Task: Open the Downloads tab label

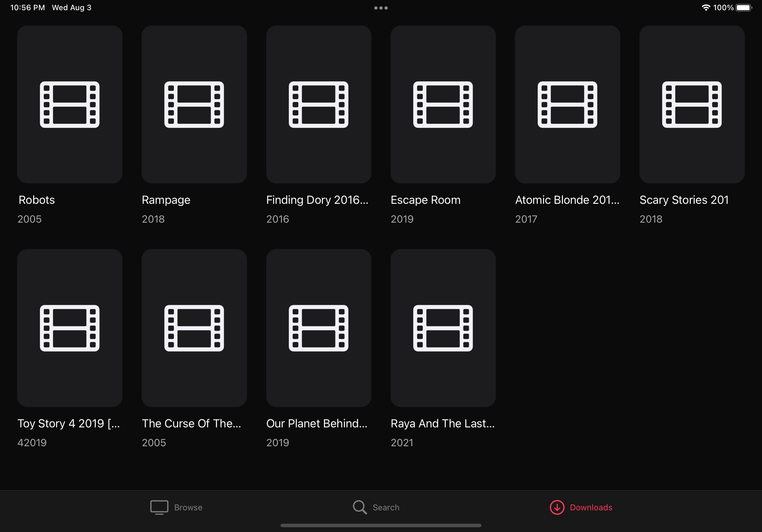Action: pyautogui.click(x=591, y=507)
